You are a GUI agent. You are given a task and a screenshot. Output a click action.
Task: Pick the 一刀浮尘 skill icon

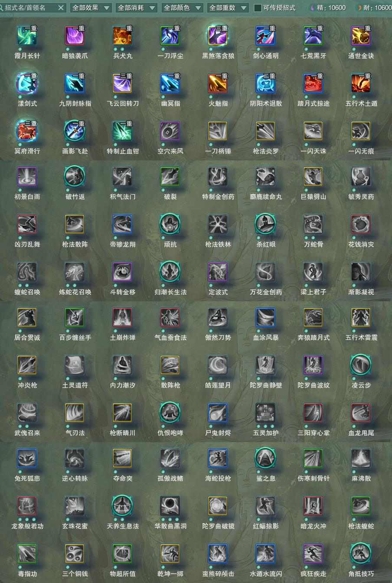pyautogui.click(x=170, y=36)
